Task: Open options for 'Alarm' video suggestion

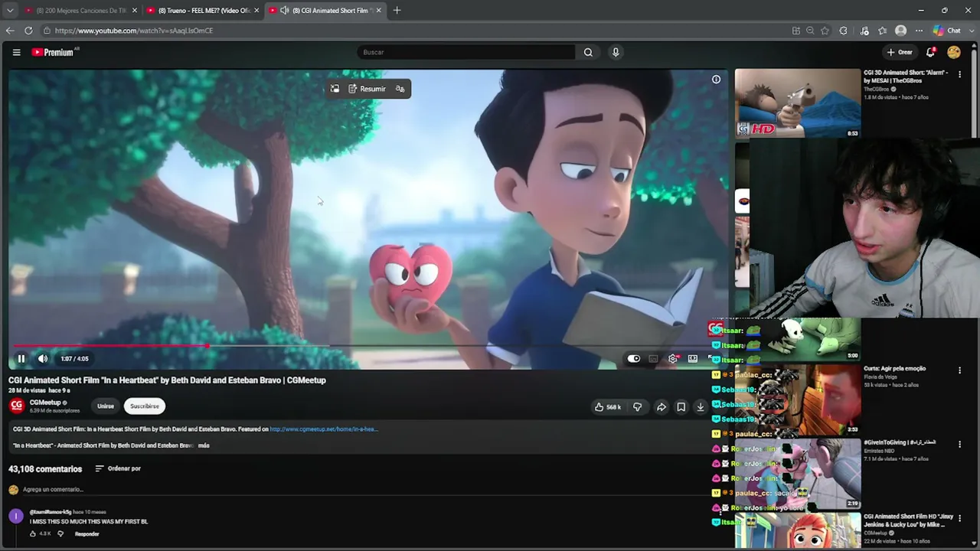Action: (959, 75)
